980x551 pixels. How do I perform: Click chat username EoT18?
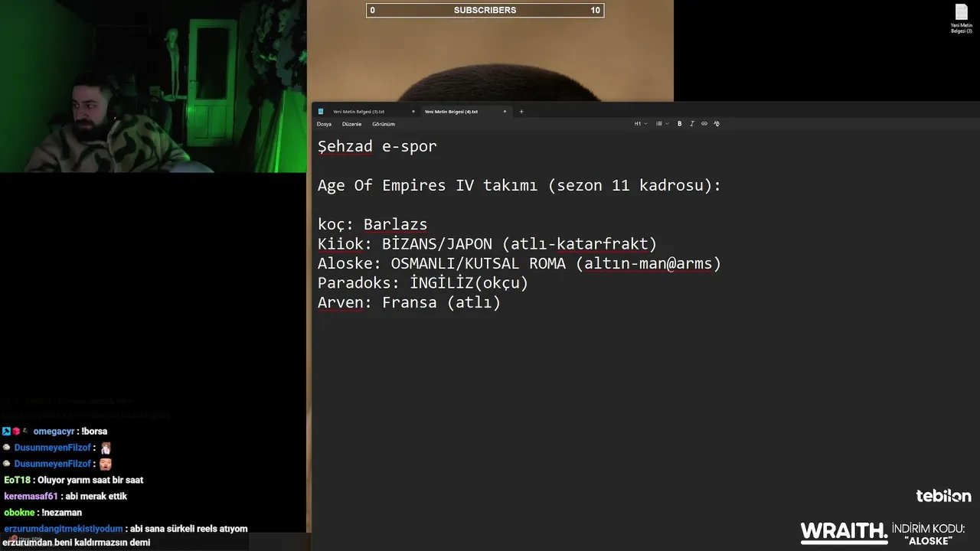[x=17, y=481]
